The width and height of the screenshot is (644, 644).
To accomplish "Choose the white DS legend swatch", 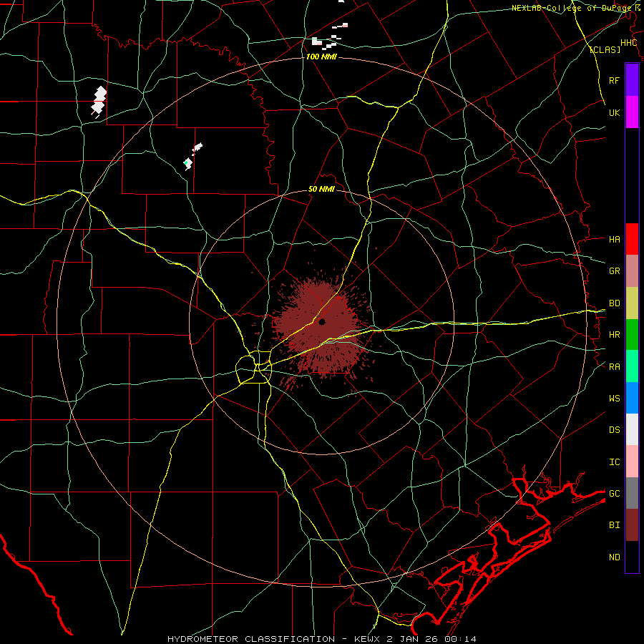I will [632, 429].
